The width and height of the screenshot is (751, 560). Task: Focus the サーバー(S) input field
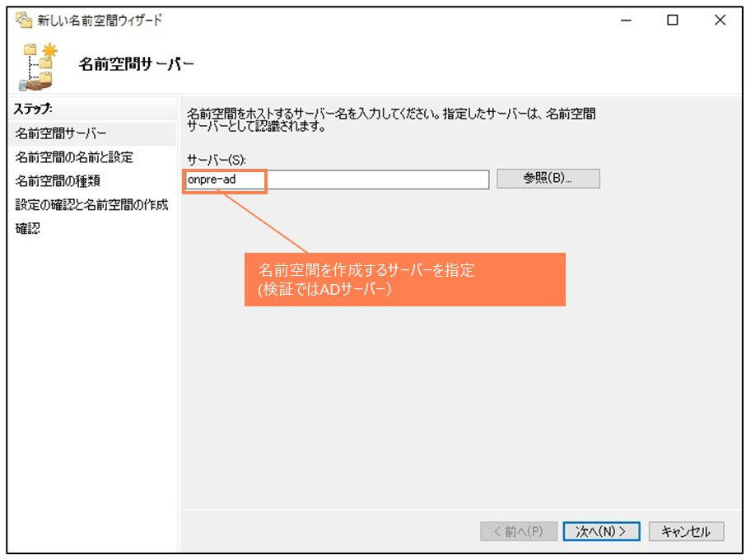tap(337, 180)
